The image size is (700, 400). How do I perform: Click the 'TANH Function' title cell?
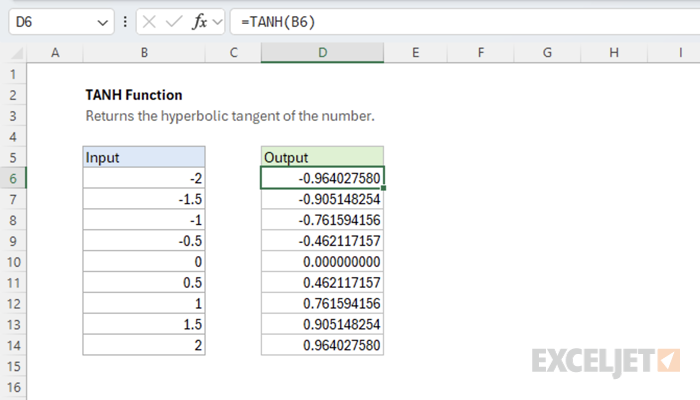point(134,95)
